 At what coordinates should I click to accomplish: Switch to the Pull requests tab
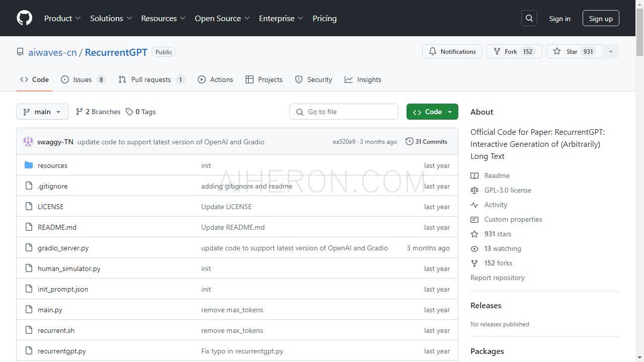coord(151,79)
